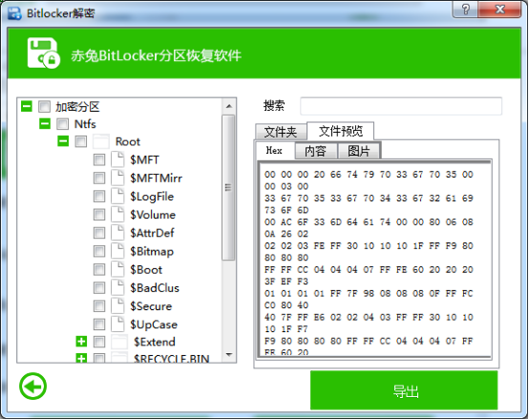
Task: Click the Root folder icon
Action: (x=100, y=141)
